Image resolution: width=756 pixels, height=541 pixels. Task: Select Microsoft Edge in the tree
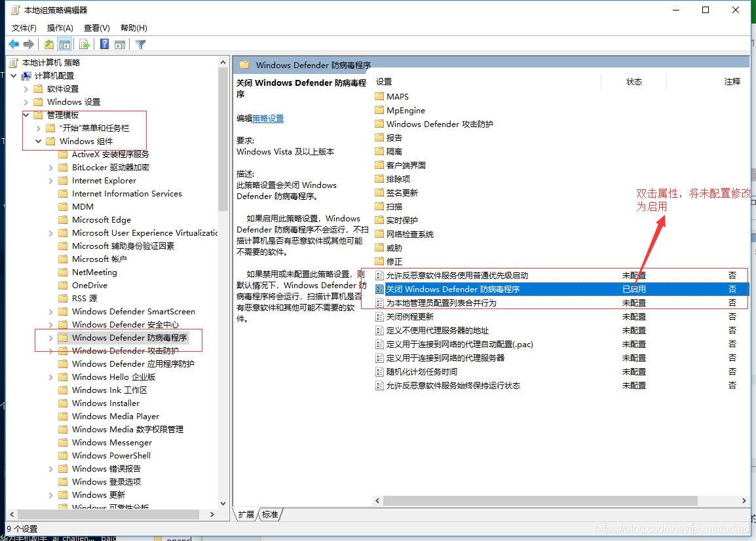pyautogui.click(x=102, y=219)
